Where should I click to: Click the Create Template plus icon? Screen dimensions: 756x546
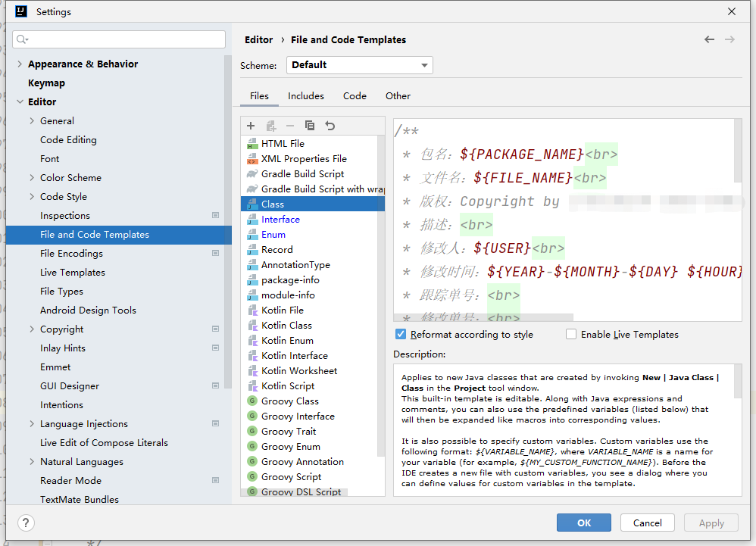coord(251,126)
